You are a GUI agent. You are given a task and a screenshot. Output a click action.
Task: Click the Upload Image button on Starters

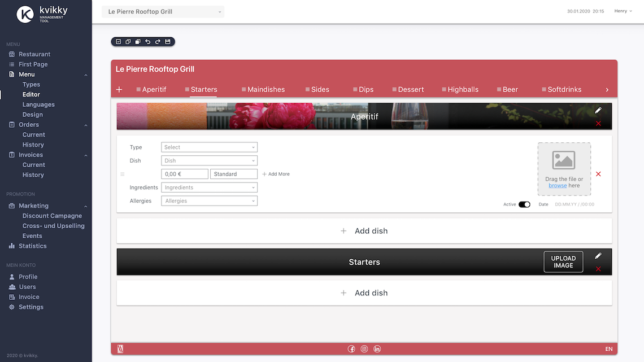click(x=563, y=262)
